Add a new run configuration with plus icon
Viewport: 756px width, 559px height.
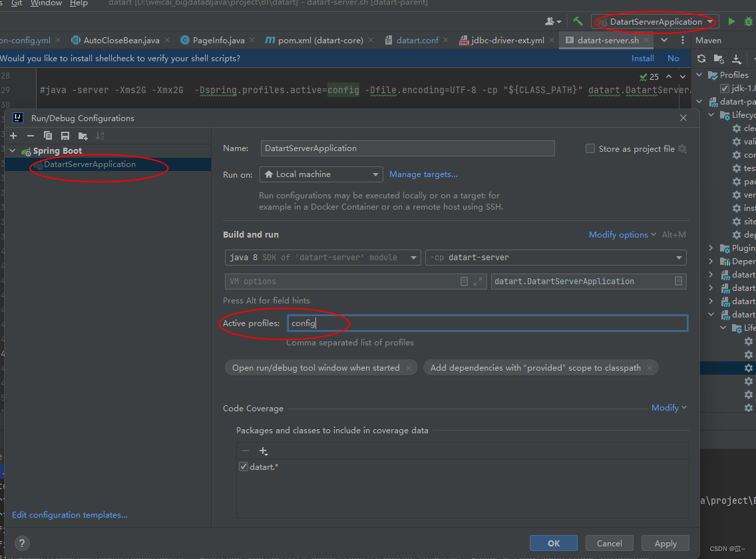pyautogui.click(x=13, y=135)
